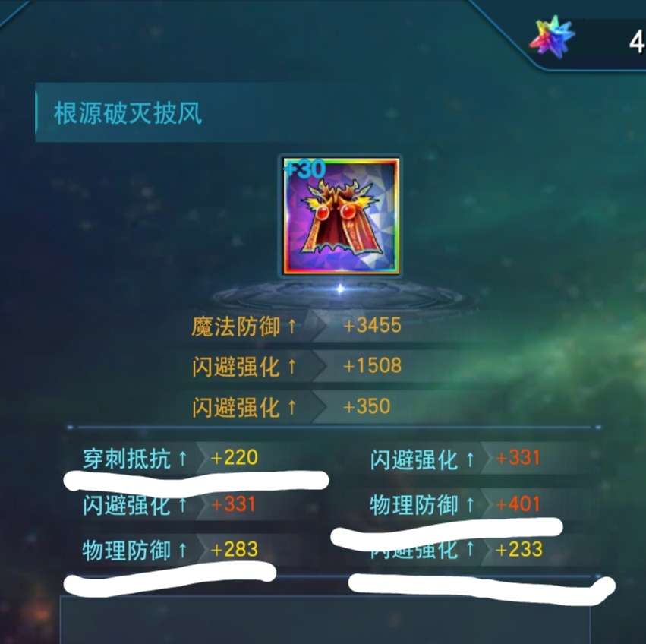Select the 魔法防御 +3455 stat row
The width and height of the screenshot is (646, 644).
tap(296, 326)
